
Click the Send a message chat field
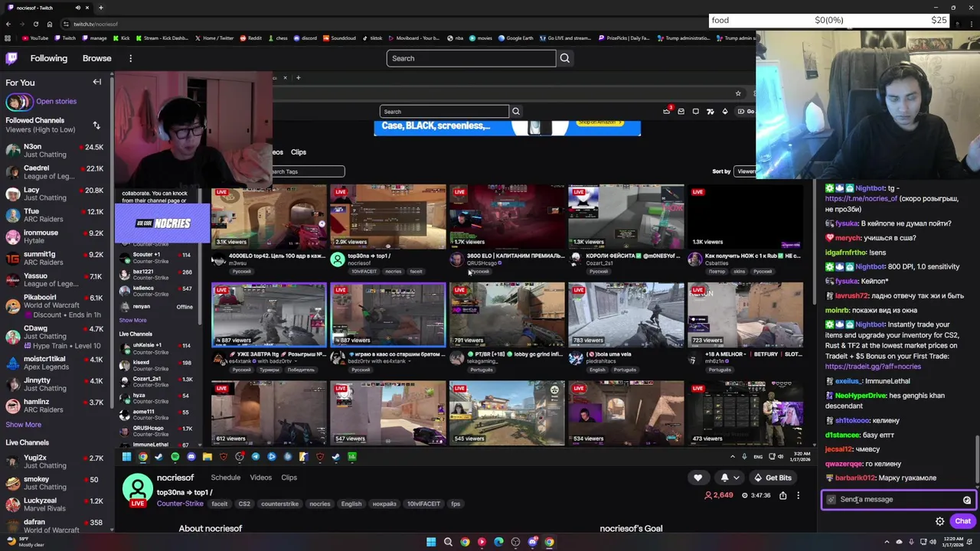tap(898, 500)
